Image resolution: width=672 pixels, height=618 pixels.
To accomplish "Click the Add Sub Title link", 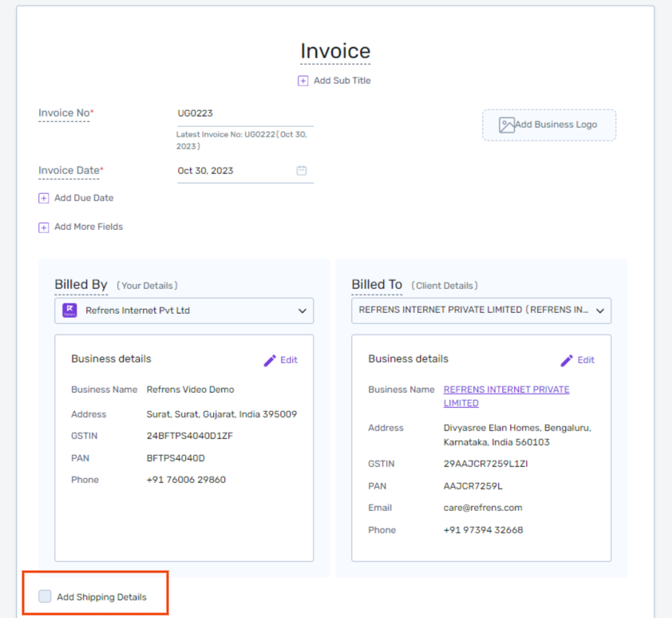I will 342,81.
